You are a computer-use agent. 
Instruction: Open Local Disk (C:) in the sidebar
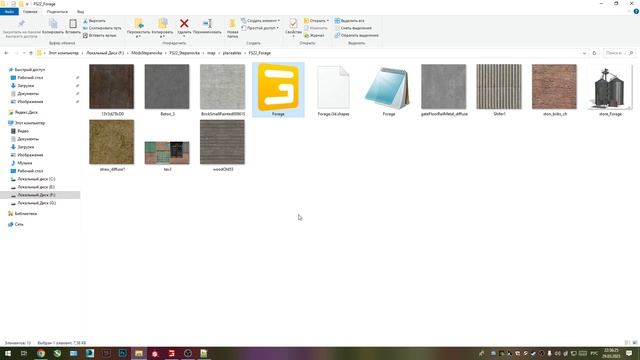point(36,179)
